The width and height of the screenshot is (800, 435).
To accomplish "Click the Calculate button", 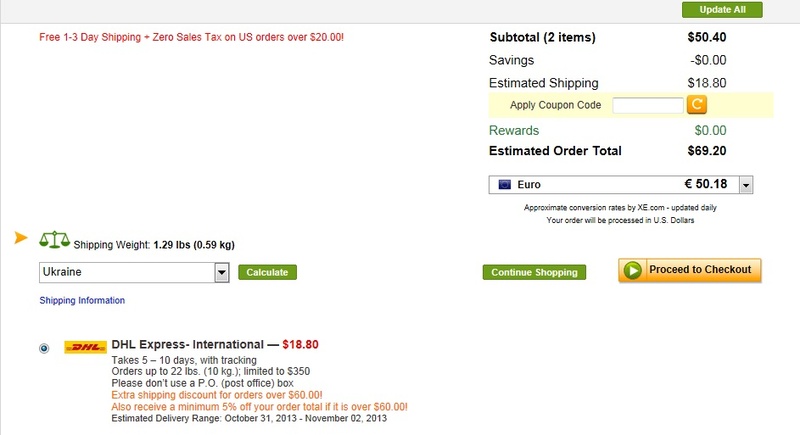I will (x=267, y=272).
